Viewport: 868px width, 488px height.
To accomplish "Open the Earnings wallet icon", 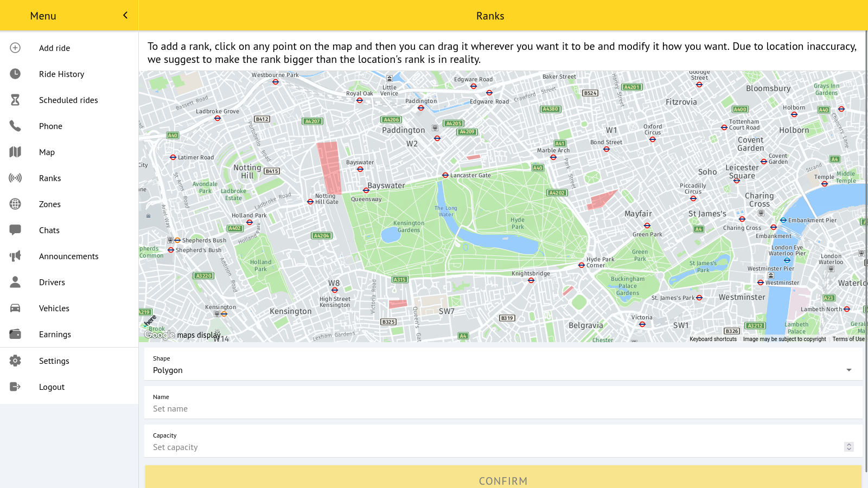I will 15,334.
